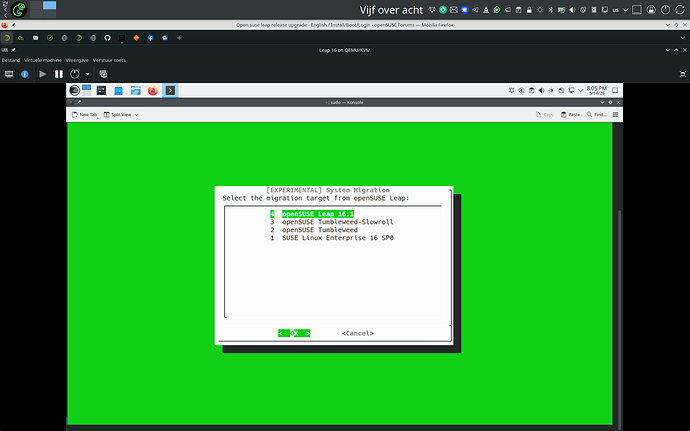This screenshot has height=431, width=690.
Task: Open the VM snapshots manager icon
Action: (x=103, y=74)
